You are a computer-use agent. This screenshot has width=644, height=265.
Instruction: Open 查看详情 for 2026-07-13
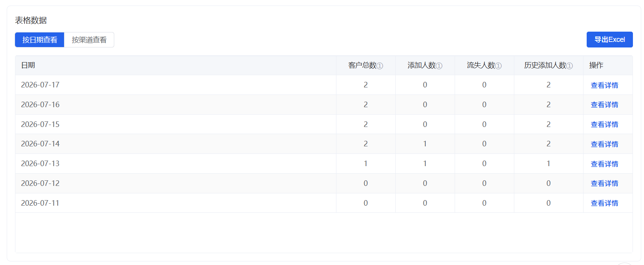click(x=604, y=164)
